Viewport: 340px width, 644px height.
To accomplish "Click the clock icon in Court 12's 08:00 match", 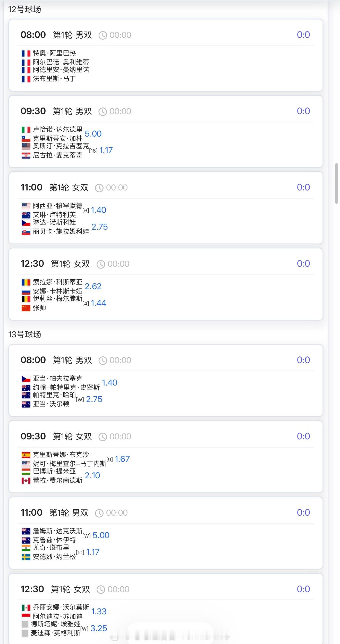I will (103, 35).
